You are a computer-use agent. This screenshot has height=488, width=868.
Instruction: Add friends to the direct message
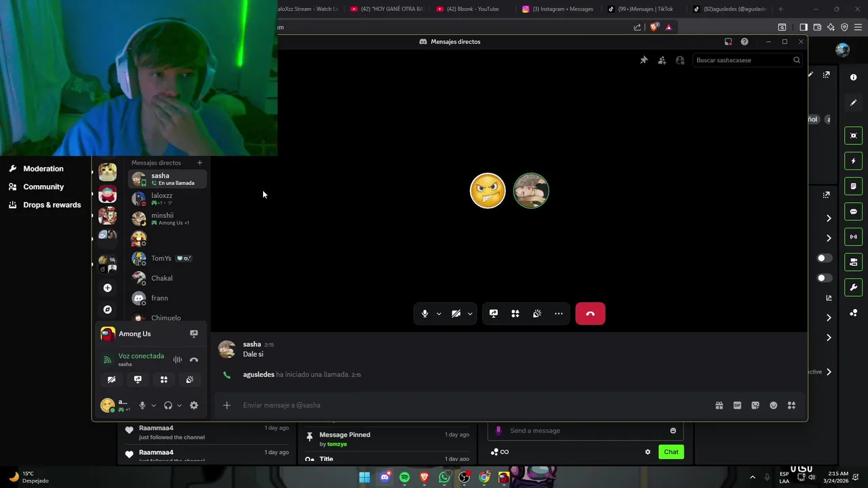662,60
